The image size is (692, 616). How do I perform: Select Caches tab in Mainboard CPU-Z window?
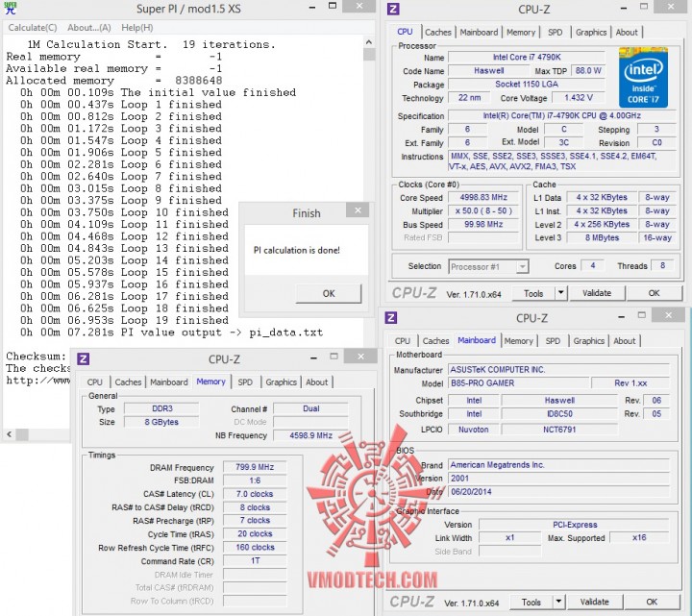(x=435, y=341)
